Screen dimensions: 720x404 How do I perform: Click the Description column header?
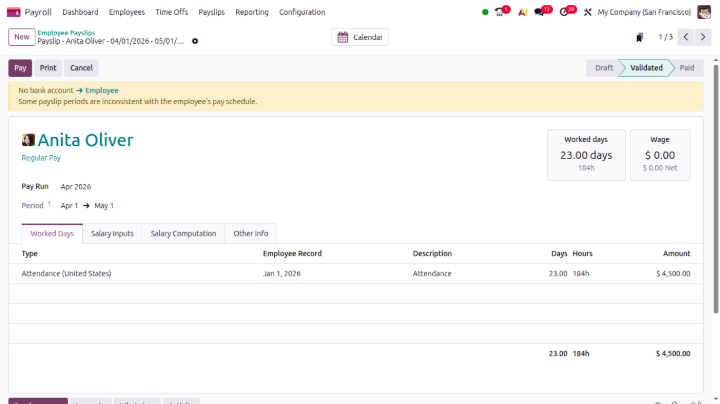tap(432, 253)
